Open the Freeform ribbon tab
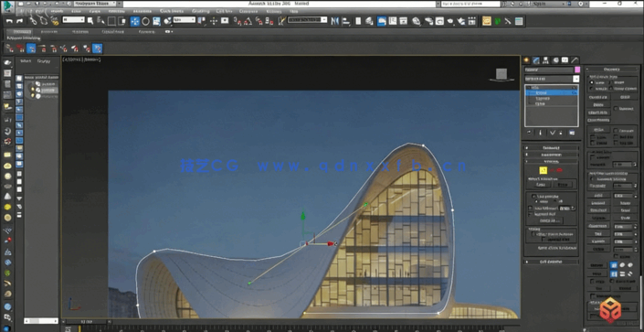Screen dimensions: 644x332 click(49, 31)
